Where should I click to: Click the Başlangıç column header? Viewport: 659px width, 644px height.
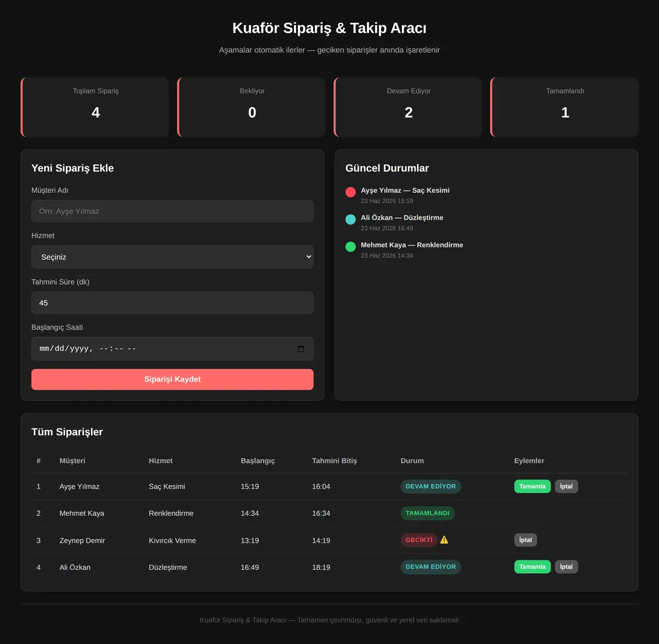click(258, 461)
